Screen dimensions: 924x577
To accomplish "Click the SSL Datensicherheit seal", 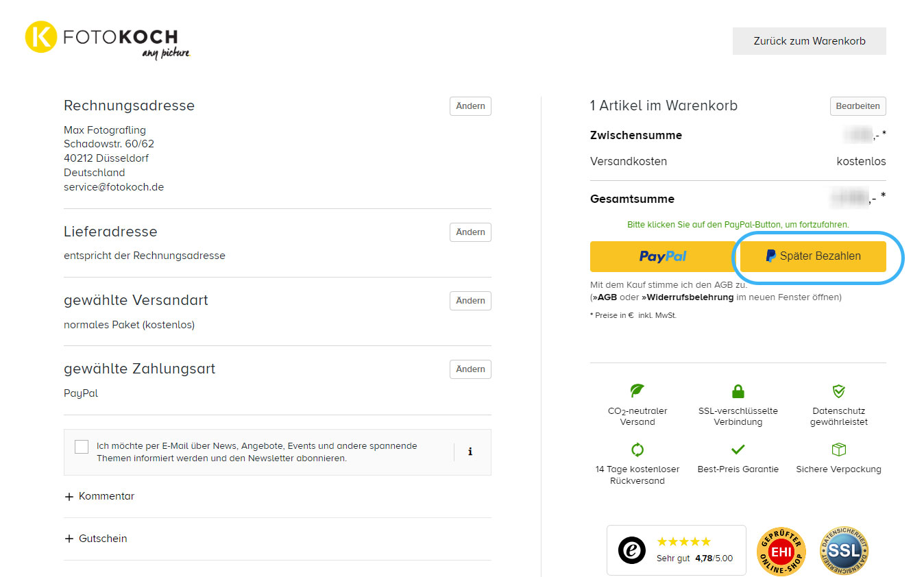I will pos(844,551).
